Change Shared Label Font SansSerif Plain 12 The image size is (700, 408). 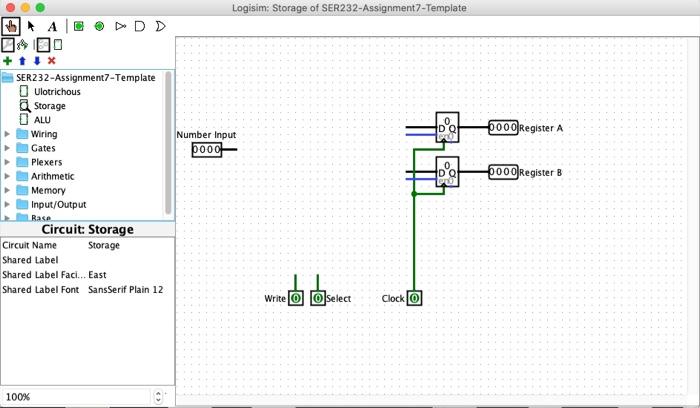pyautogui.click(x=130, y=289)
